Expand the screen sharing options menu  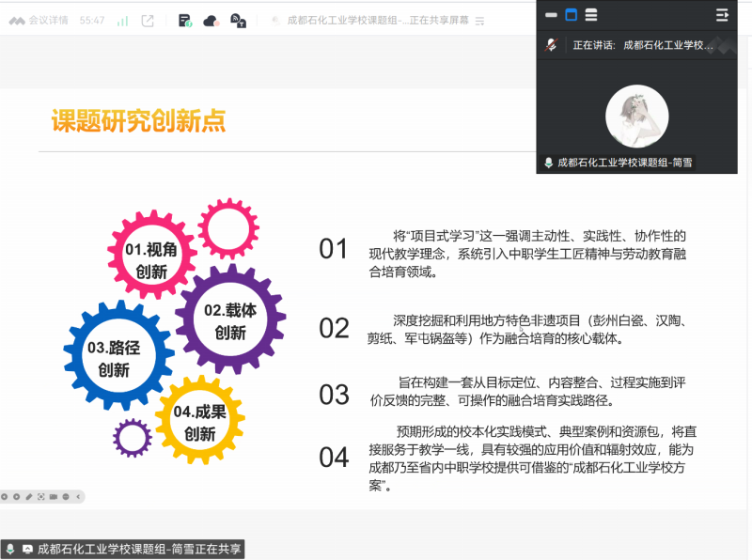pos(480,21)
